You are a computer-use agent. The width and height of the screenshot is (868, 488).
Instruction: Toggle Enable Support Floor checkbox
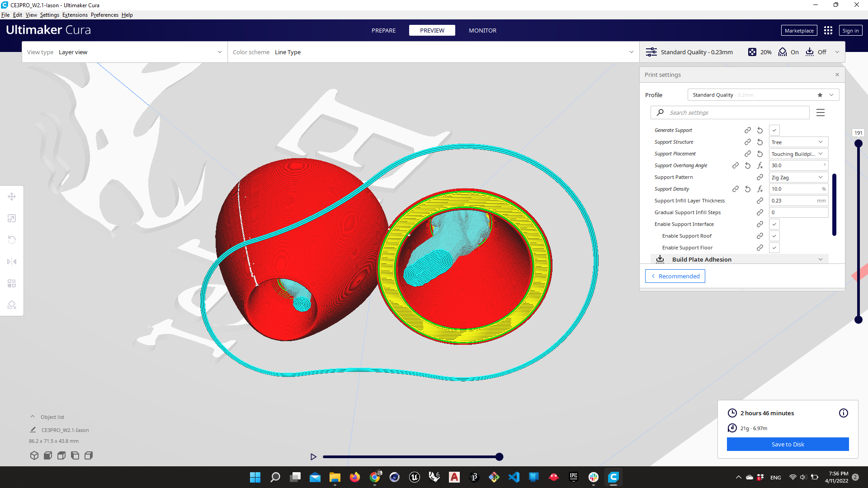pyautogui.click(x=774, y=248)
